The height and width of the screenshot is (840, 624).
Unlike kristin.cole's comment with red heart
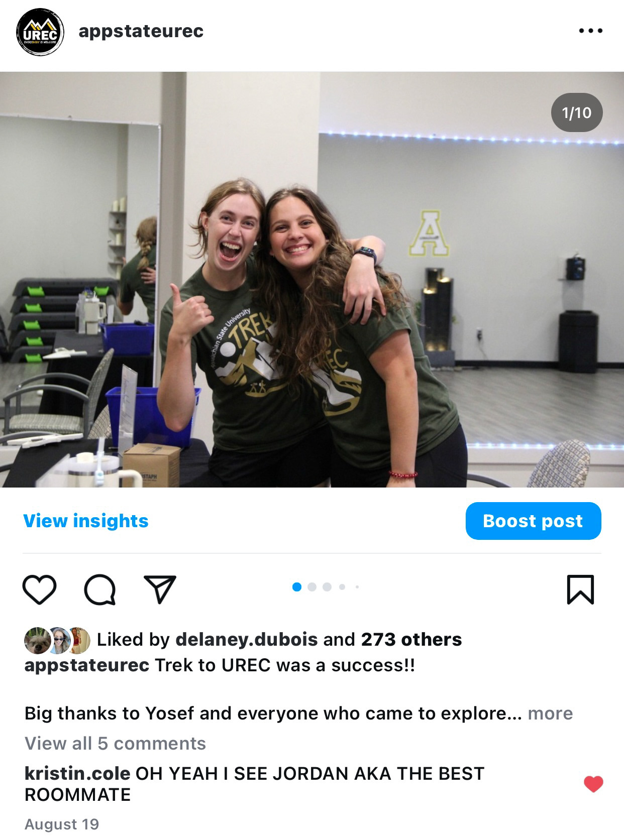point(593,784)
